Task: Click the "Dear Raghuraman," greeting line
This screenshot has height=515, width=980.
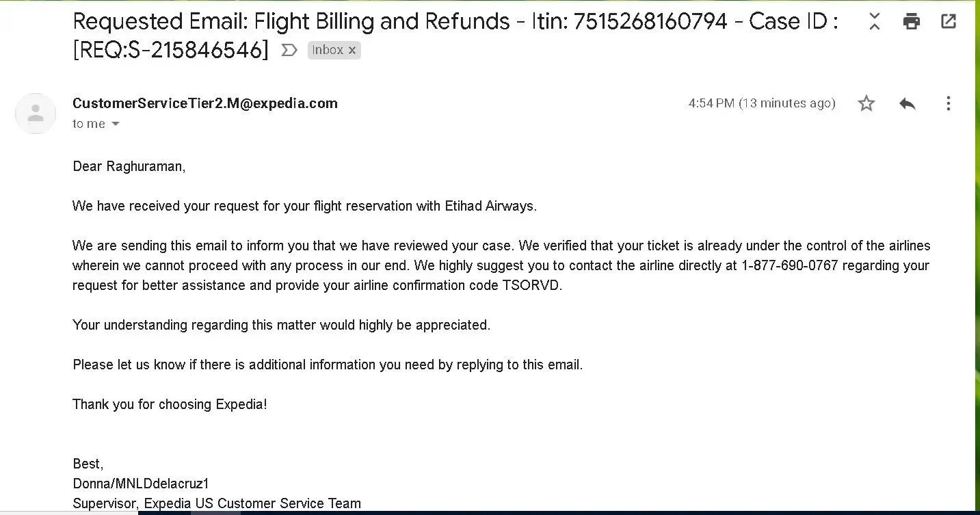Action: [x=129, y=166]
